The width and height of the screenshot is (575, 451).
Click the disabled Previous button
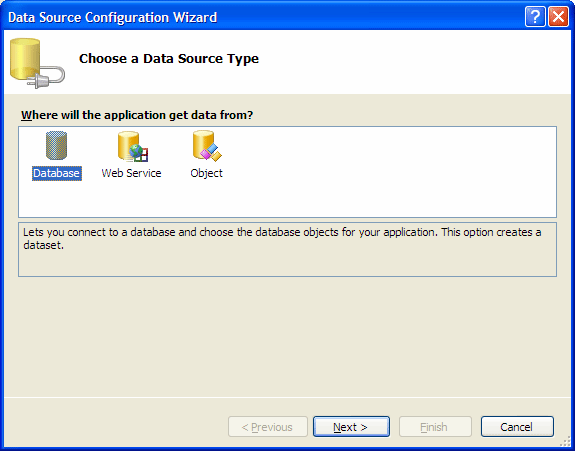click(x=268, y=426)
